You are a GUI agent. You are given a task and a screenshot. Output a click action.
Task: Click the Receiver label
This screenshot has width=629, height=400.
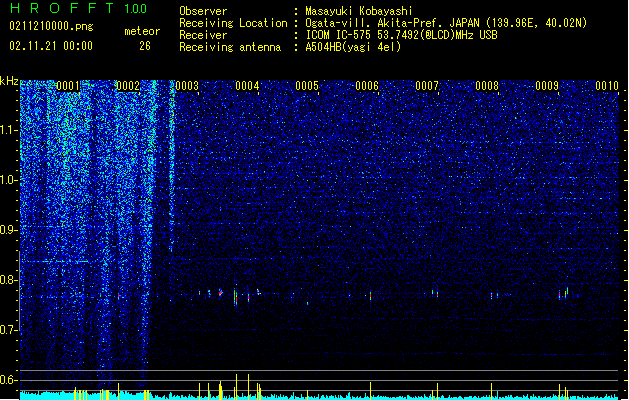203,35
